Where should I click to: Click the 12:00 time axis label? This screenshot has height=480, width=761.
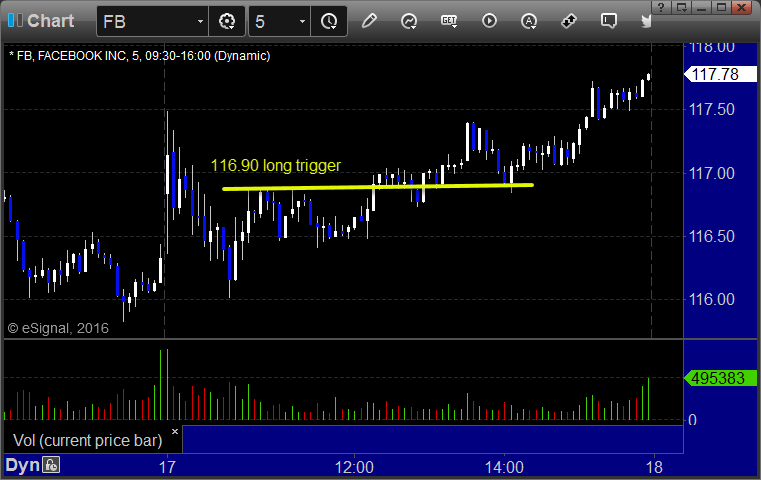pyautogui.click(x=354, y=467)
